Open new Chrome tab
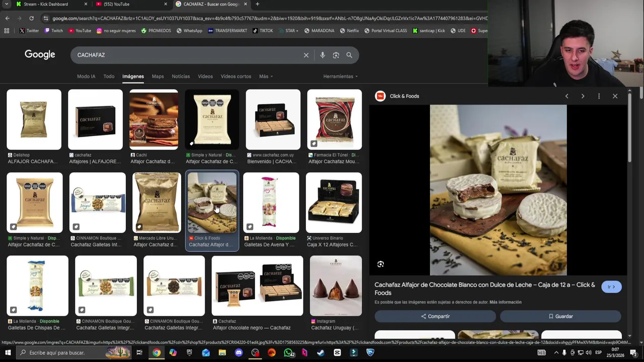Viewport: 644px width, 362px height. click(x=257, y=4)
